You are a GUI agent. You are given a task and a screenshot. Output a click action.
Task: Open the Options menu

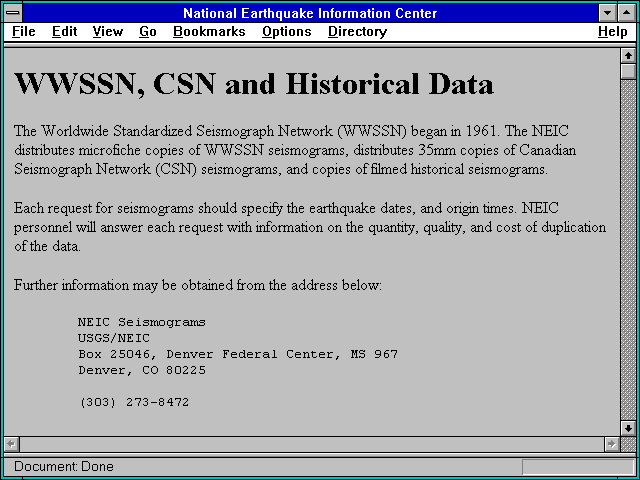click(287, 31)
